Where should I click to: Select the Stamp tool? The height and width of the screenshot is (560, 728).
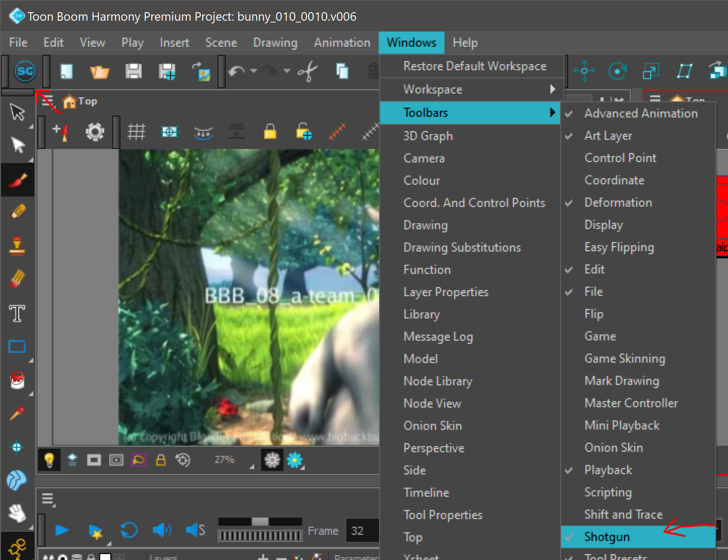click(x=17, y=246)
